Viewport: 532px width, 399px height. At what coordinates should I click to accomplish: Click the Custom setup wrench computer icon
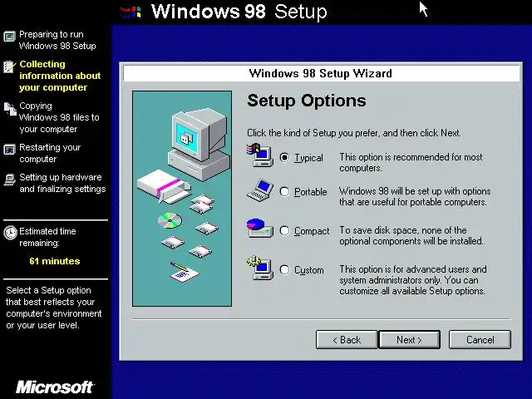pos(260,268)
